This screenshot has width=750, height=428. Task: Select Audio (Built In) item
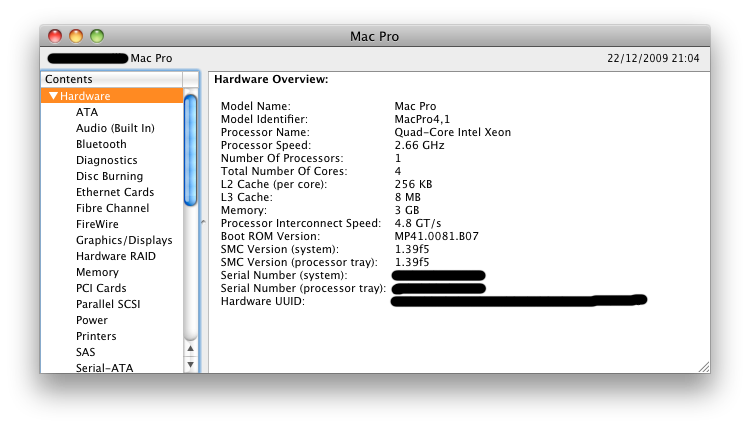(115, 128)
